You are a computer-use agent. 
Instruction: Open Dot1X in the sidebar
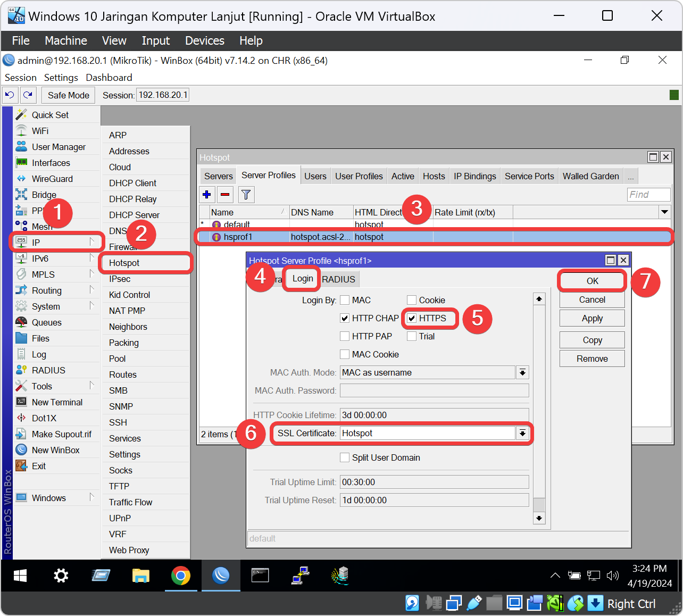[44, 418]
